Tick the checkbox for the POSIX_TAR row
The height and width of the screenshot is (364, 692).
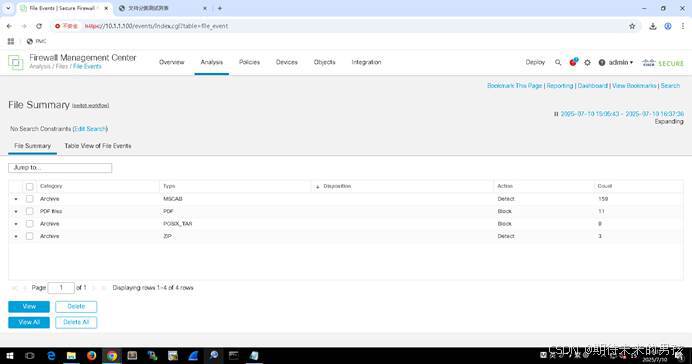tap(30, 224)
